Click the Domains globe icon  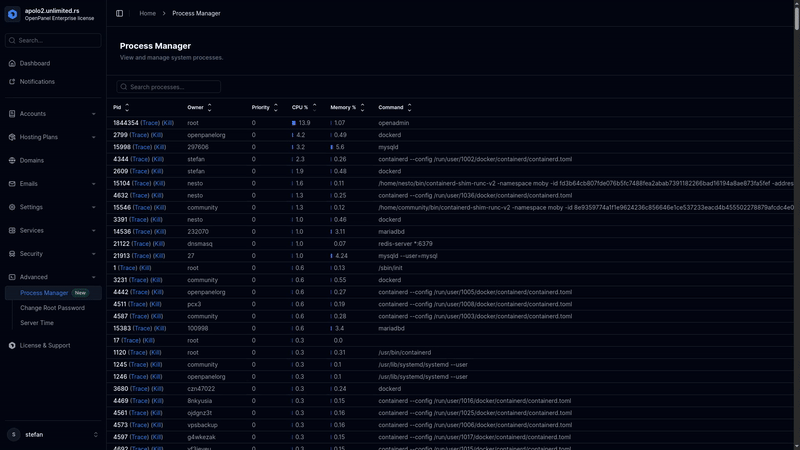click(x=12, y=160)
